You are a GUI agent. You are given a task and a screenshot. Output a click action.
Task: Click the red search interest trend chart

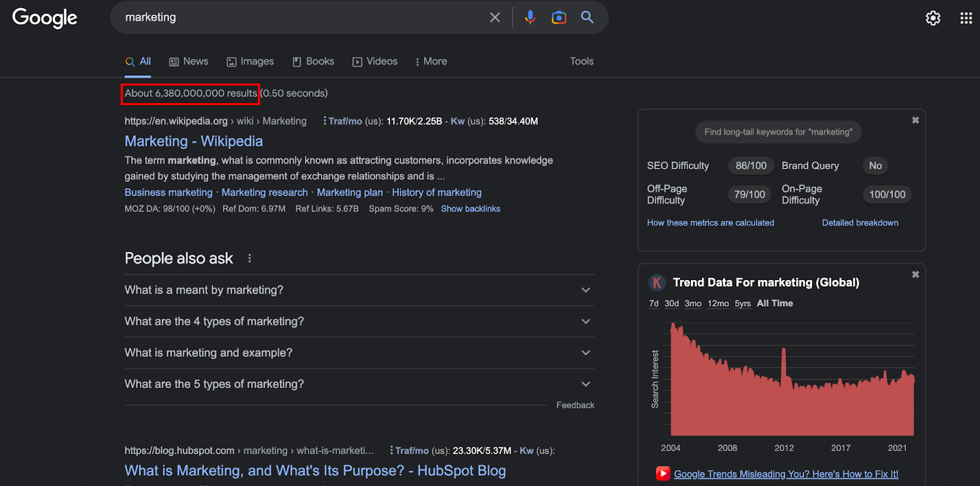point(793,380)
